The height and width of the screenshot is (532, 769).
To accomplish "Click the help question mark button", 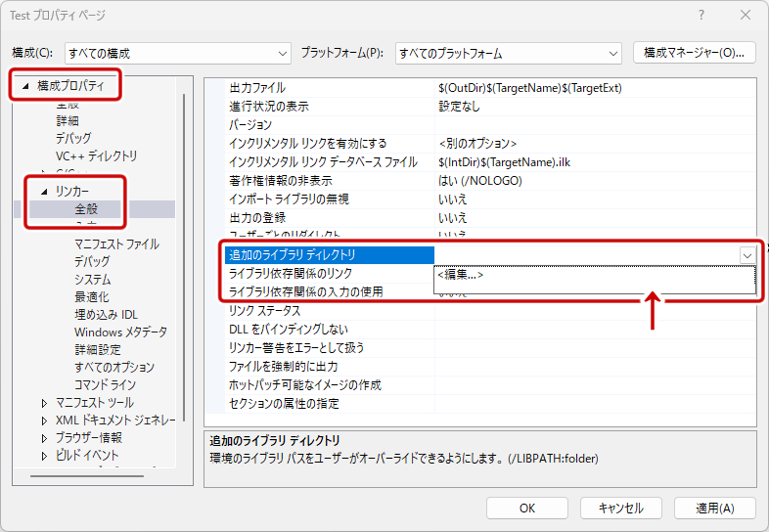I will point(701,16).
